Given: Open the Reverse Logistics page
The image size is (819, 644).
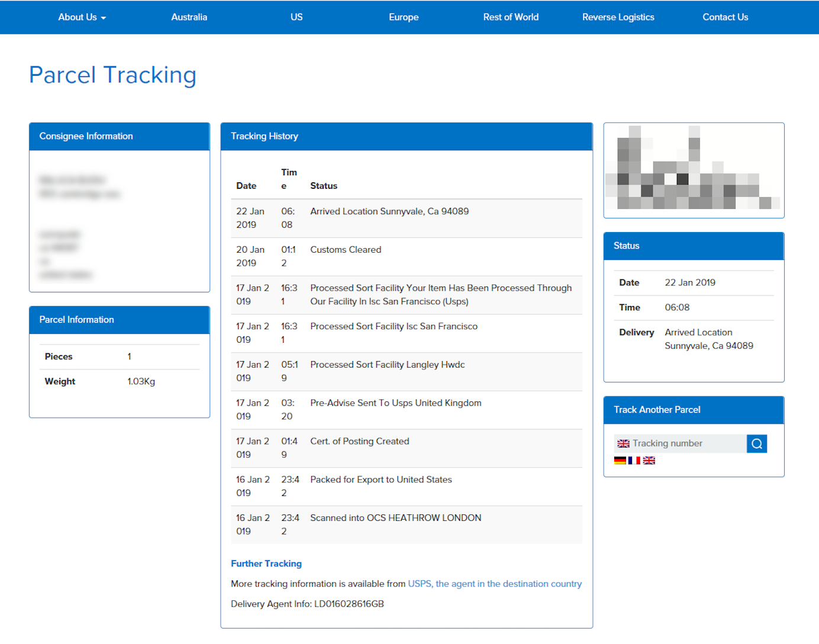Looking at the screenshot, I should (x=618, y=17).
